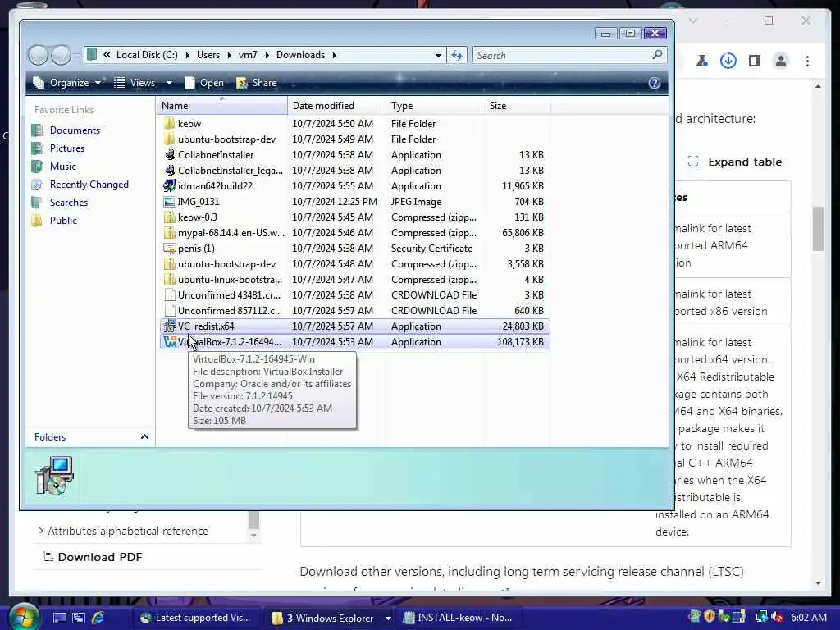Select the Unconfirmed 857112.c... file row
The width and height of the screenshot is (840, 630).
354,310
